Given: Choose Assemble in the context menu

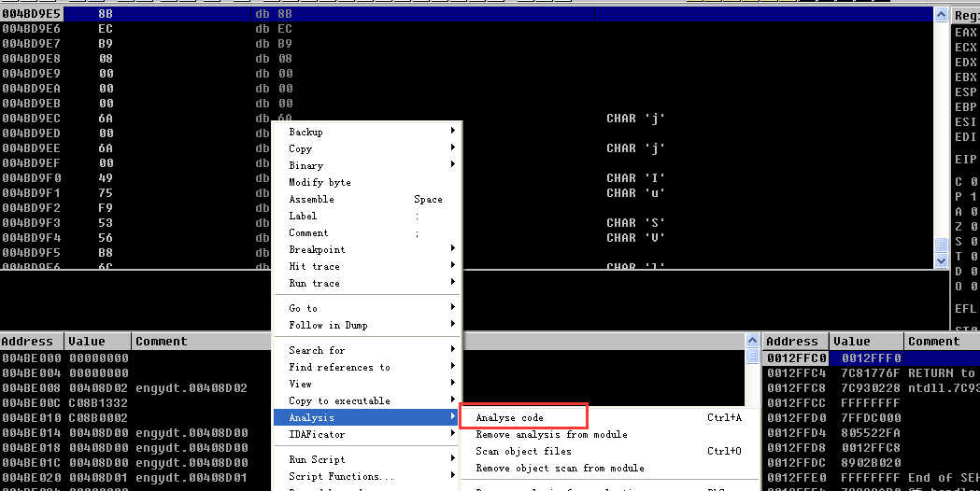Looking at the screenshot, I should tap(311, 199).
